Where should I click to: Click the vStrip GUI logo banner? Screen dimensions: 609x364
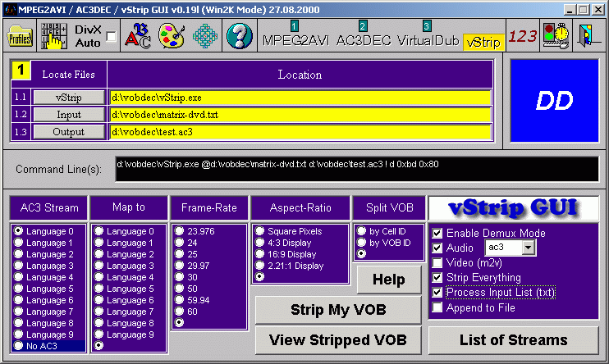point(514,208)
